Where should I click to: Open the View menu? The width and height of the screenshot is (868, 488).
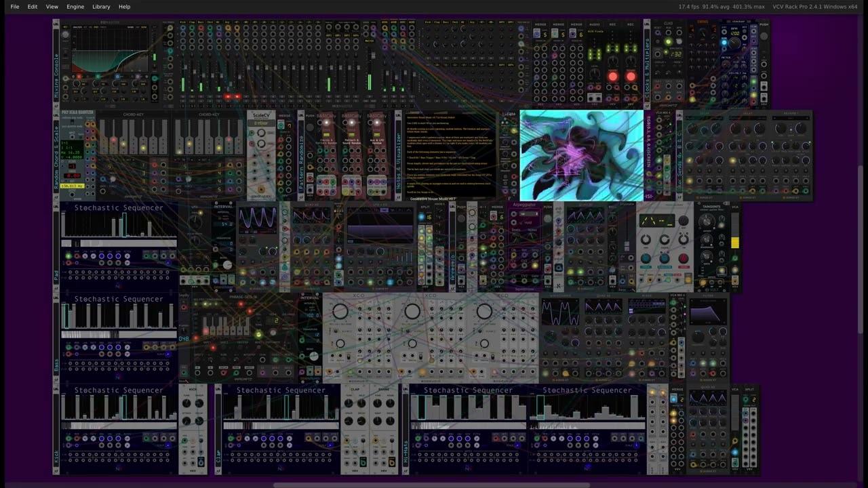point(52,6)
